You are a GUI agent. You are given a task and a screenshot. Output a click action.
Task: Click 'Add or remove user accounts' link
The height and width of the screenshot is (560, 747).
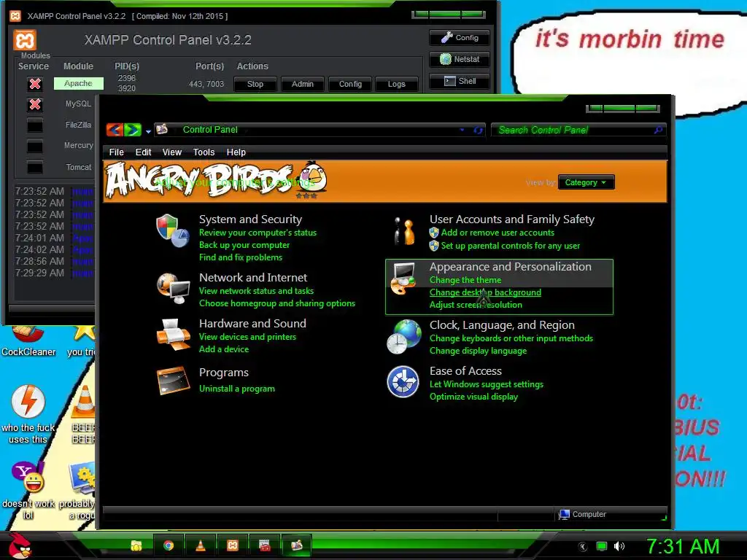[x=498, y=233]
